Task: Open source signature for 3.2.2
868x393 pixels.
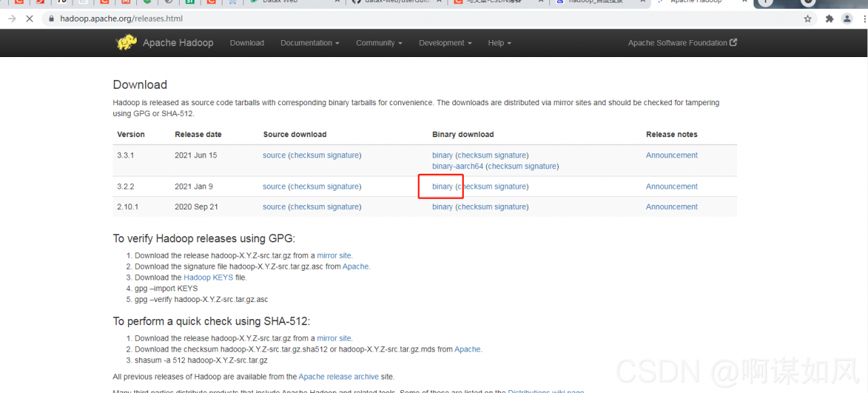Action: tap(343, 187)
